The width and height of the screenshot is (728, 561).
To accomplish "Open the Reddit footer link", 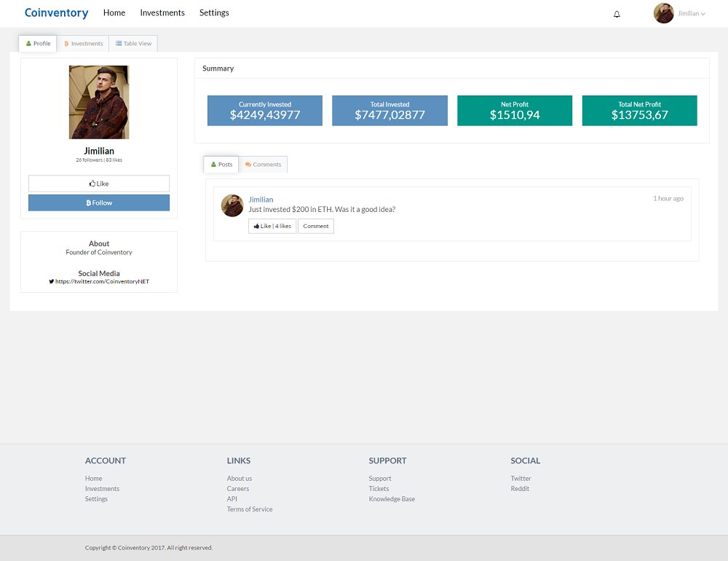I will pos(520,488).
